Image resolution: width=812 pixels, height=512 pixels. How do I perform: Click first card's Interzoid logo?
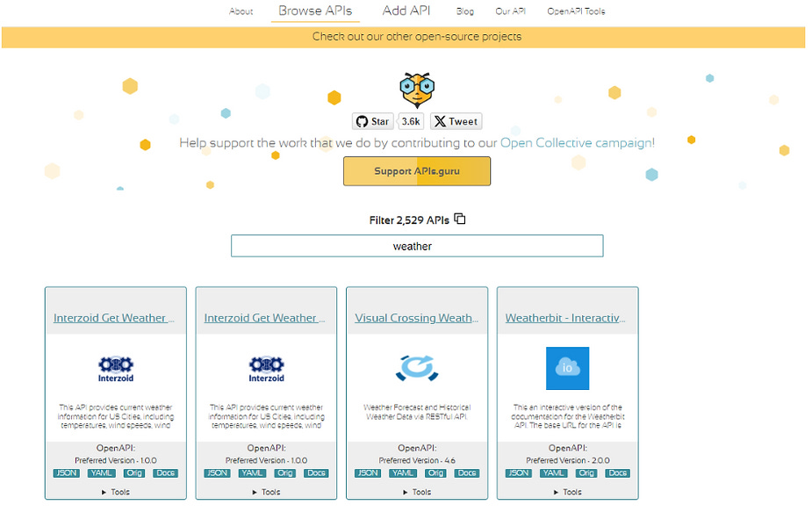[116, 369]
